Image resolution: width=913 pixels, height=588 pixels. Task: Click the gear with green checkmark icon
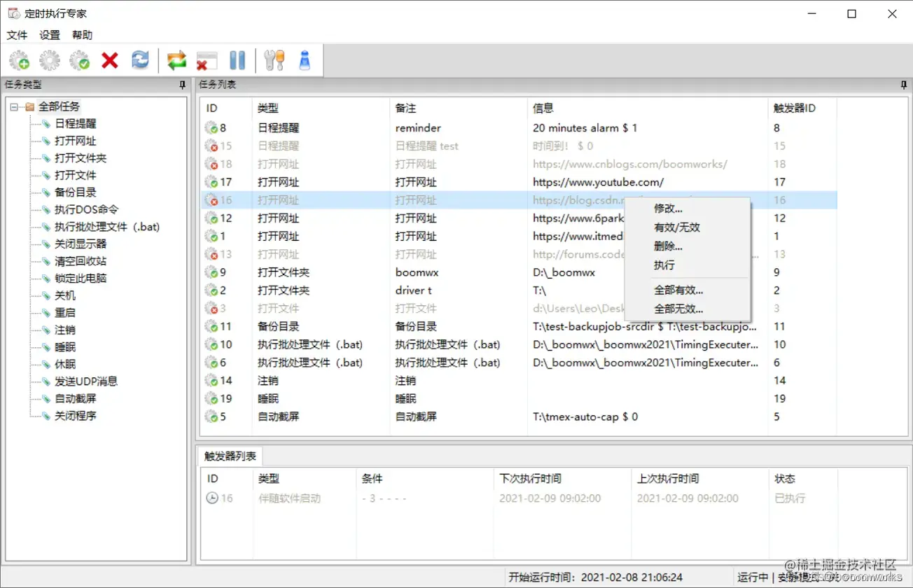click(80, 60)
